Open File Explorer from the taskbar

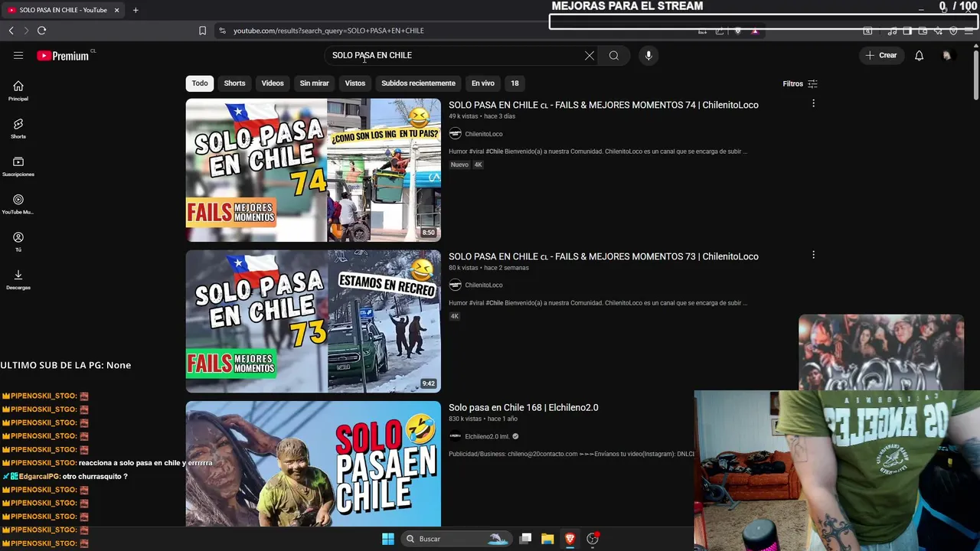point(547,539)
